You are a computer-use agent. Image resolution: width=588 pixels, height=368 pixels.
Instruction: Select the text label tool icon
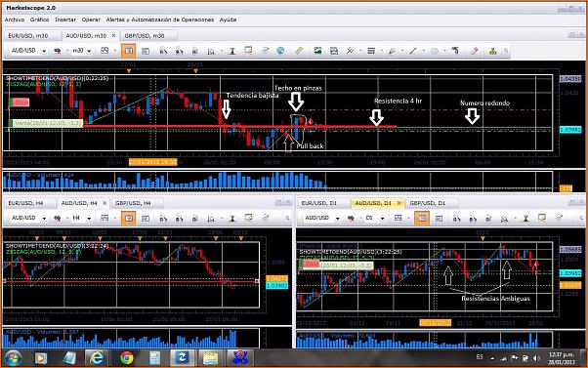[x=455, y=51]
